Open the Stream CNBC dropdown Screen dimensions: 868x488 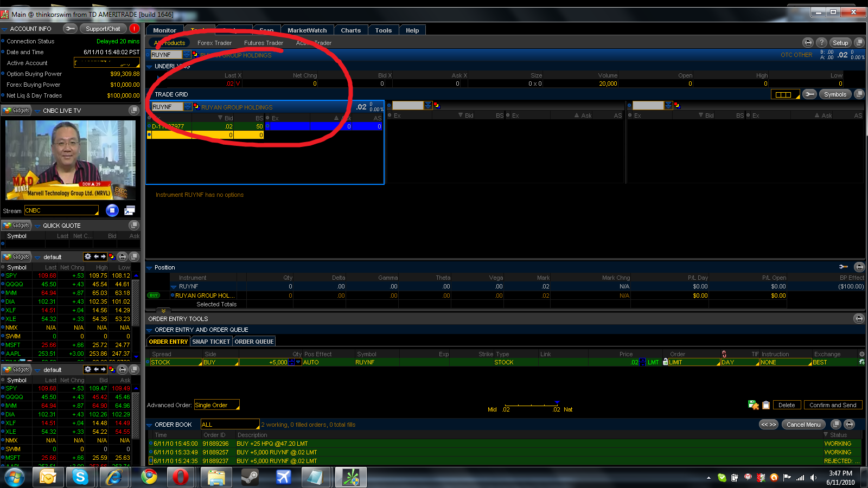(x=61, y=210)
